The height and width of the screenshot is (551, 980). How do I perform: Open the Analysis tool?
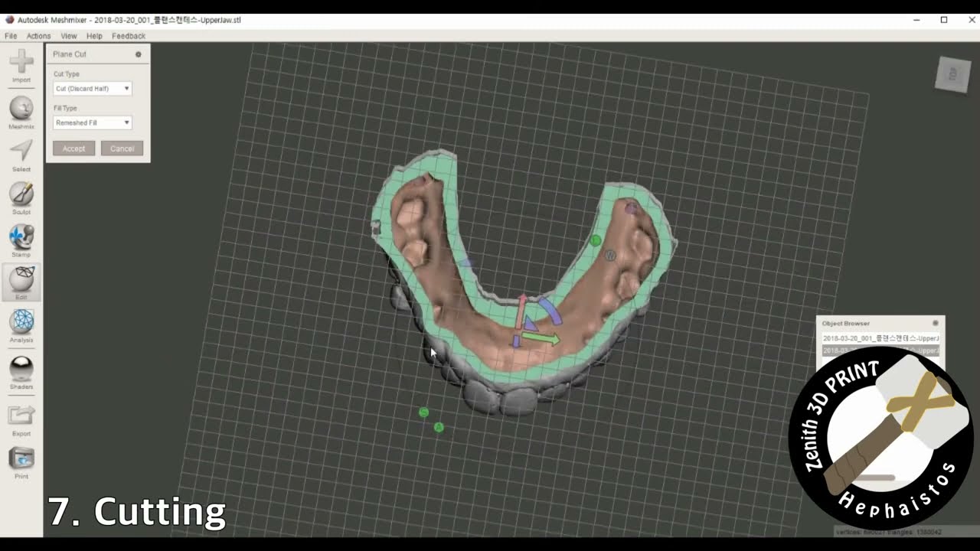(21, 325)
